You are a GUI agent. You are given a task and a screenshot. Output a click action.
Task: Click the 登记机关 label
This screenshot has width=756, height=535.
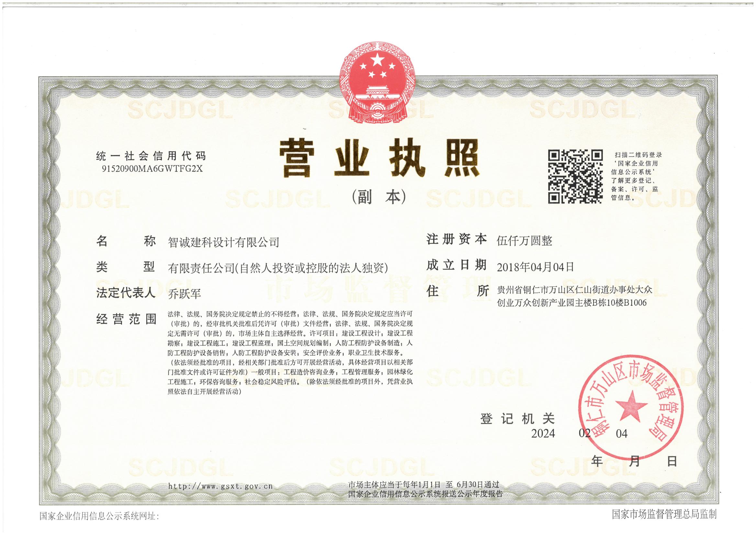coord(517,419)
